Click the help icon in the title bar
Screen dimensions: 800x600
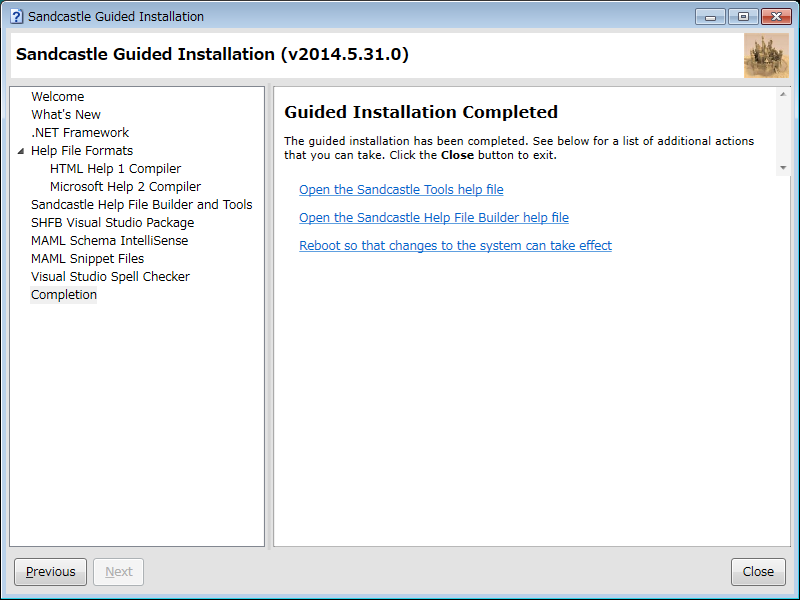[16, 16]
